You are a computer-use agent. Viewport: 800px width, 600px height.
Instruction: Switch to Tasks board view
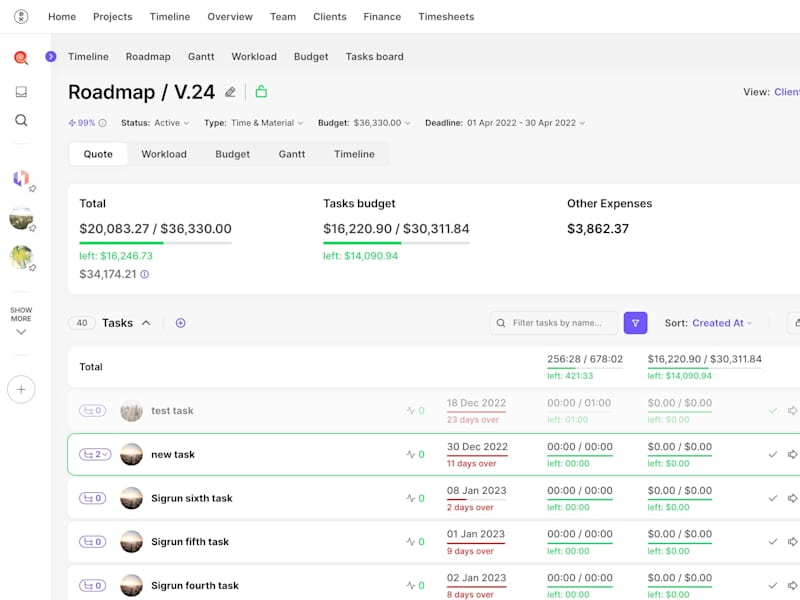[374, 57]
